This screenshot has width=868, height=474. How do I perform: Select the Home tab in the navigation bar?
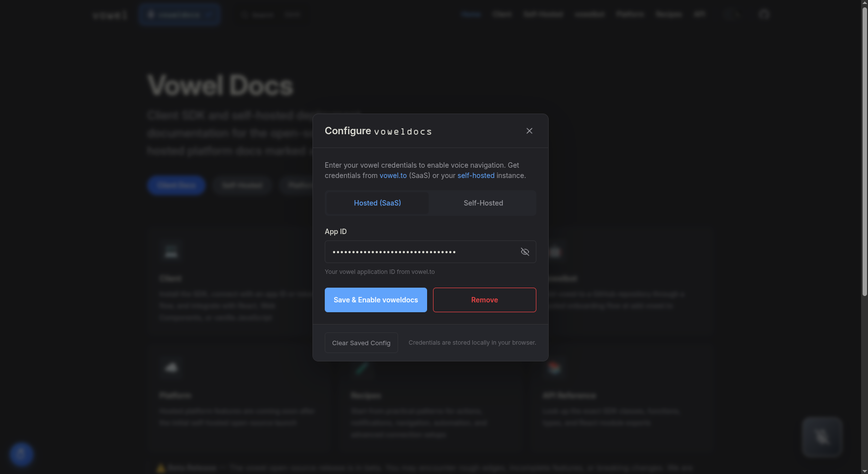(x=470, y=14)
